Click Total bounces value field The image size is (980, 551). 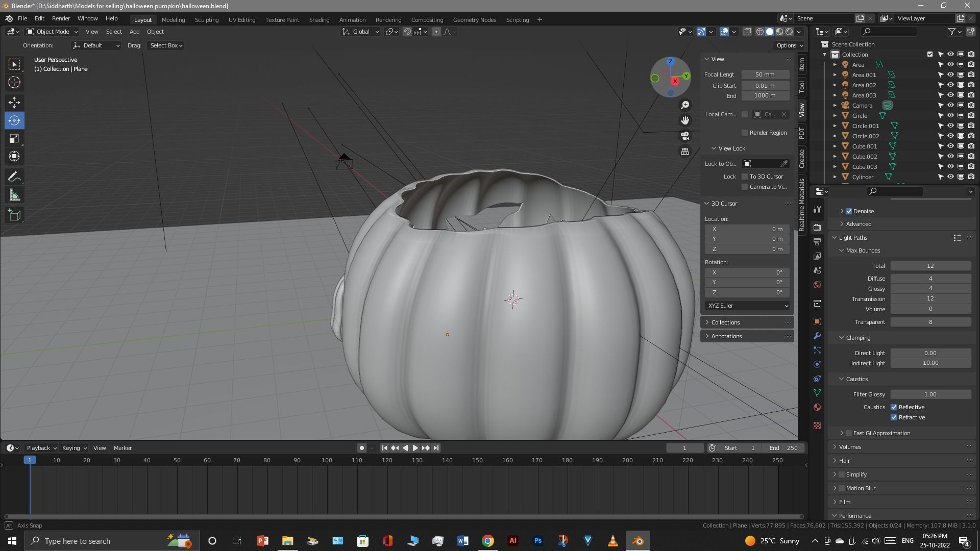[x=930, y=266]
